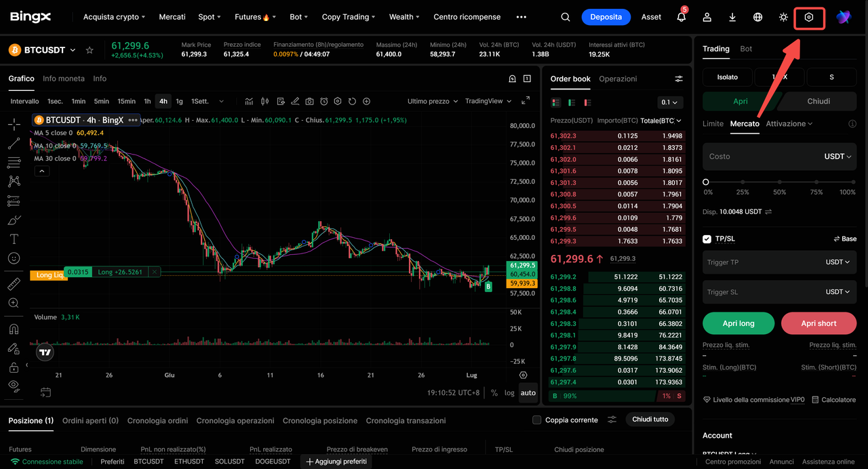Switch to the Operazioni tab

618,79
